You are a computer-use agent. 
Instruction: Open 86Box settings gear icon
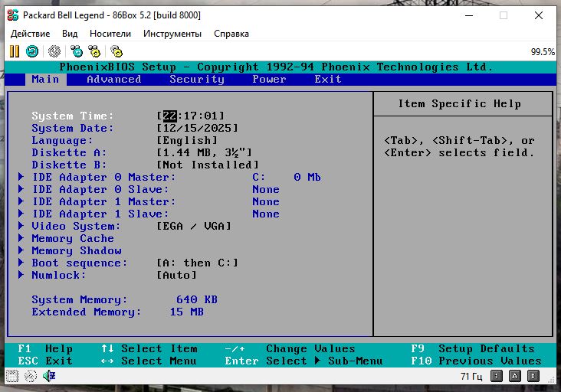(x=116, y=52)
